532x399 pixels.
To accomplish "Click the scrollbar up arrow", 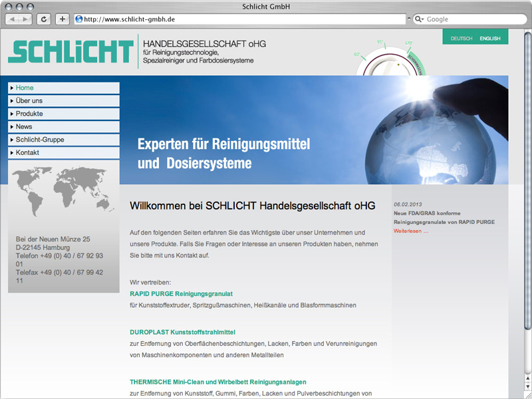I will point(527,378).
